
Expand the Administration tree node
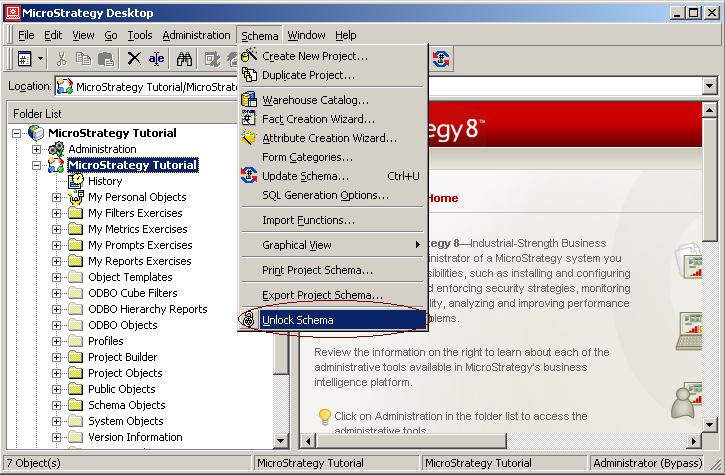37,149
